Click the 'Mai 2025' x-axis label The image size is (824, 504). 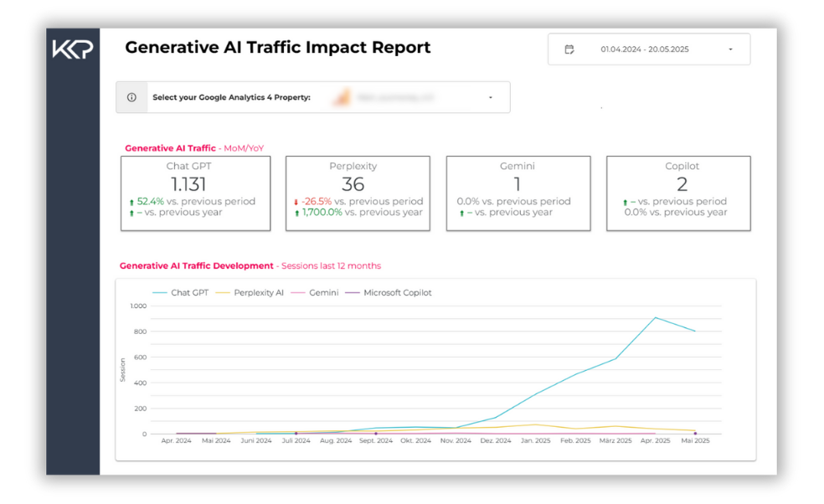point(695,441)
